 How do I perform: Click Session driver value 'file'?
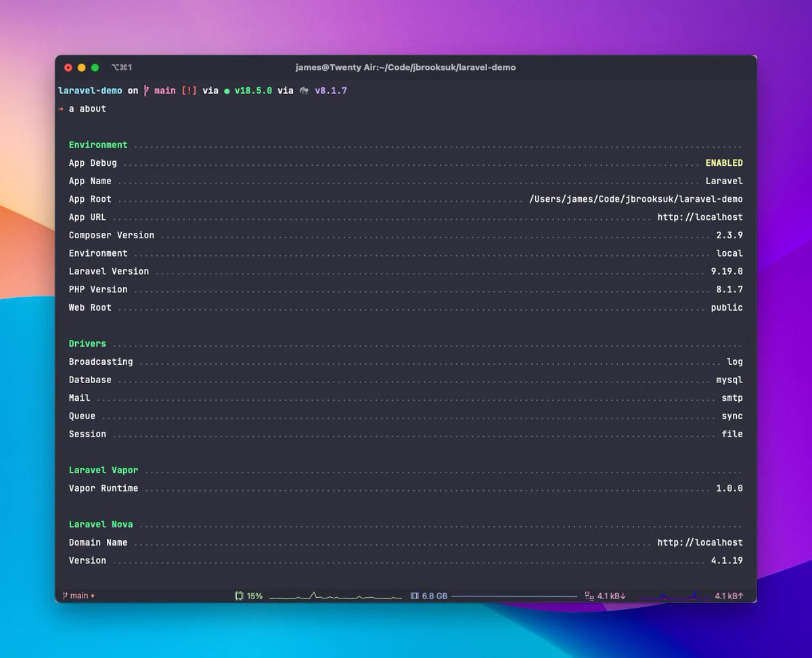point(732,434)
